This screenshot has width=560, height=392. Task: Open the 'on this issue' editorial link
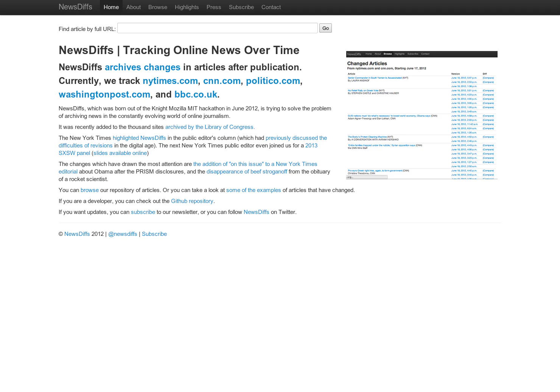click(255, 164)
